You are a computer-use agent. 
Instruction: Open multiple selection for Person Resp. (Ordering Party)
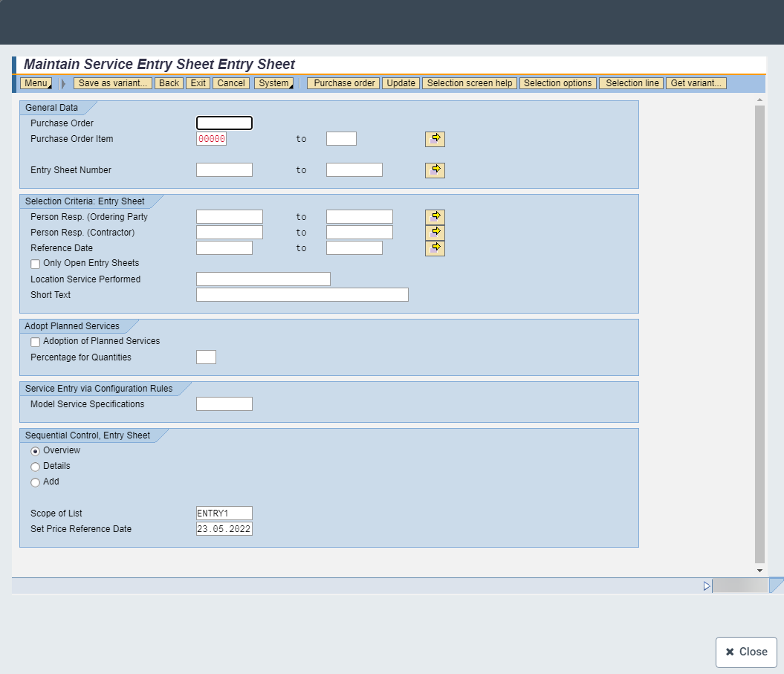click(435, 216)
